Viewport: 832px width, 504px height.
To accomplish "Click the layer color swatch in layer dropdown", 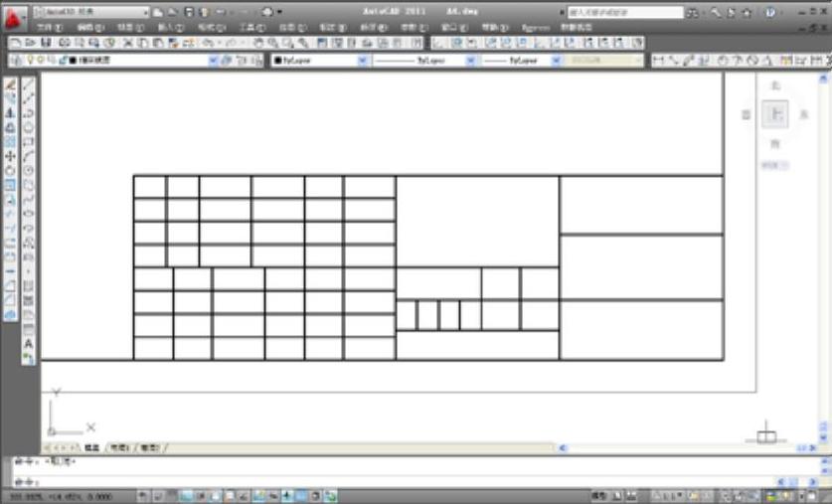I will [x=73, y=61].
